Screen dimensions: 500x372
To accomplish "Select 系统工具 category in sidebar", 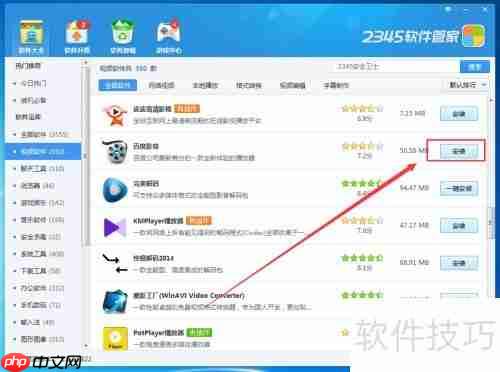I will pyautogui.click(x=42, y=254).
